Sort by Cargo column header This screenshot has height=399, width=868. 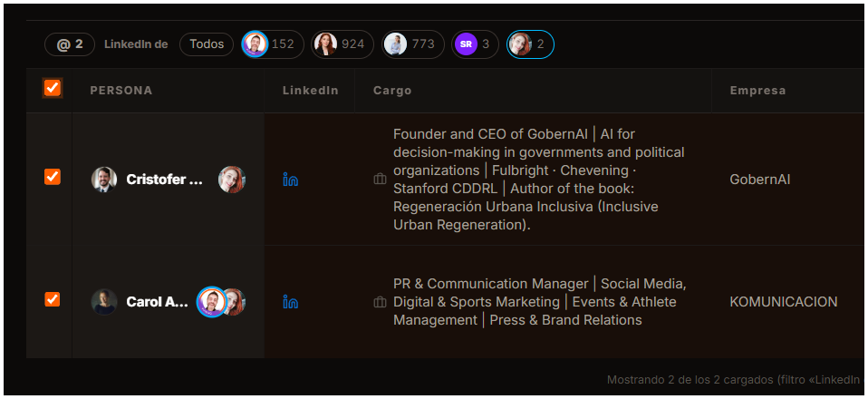click(392, 91)
